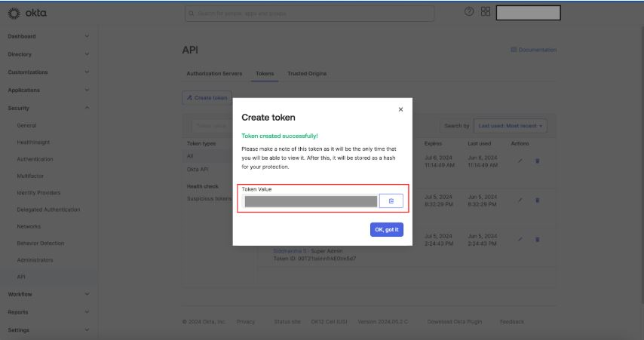Switch to the Authorization Servers tab

click(214, 73)
